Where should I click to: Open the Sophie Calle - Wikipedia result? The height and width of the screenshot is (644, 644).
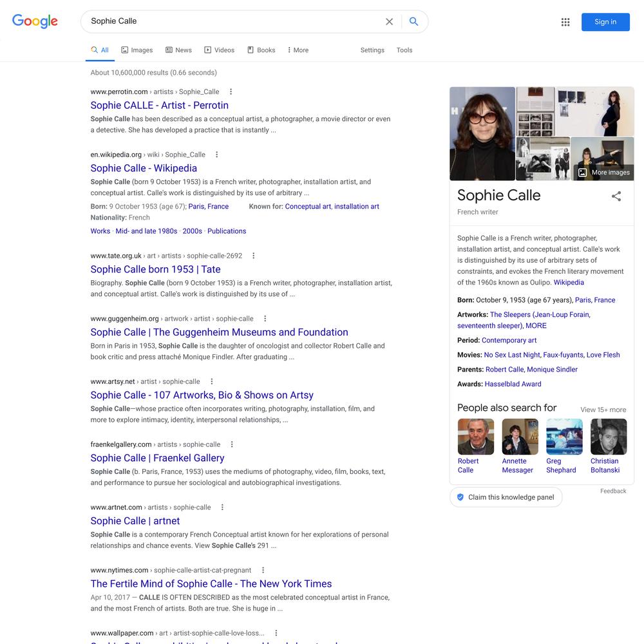click(x=144, y=168)
